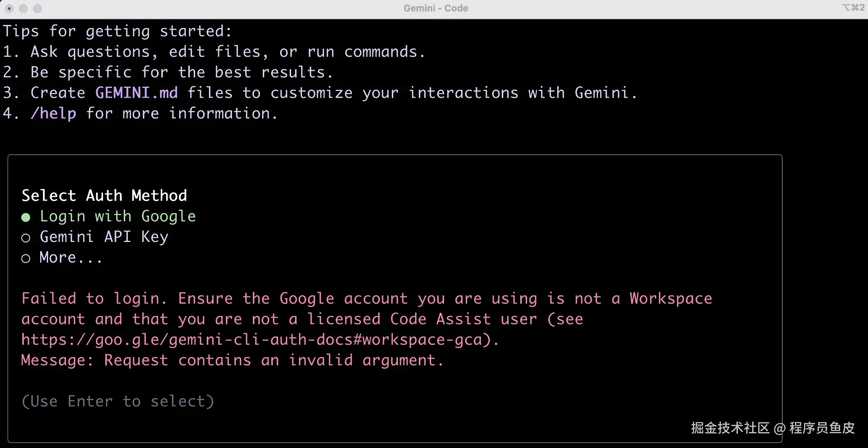Click the Failed to login error line
Screen dimensions: 868x448
click(x=366, y=298)
